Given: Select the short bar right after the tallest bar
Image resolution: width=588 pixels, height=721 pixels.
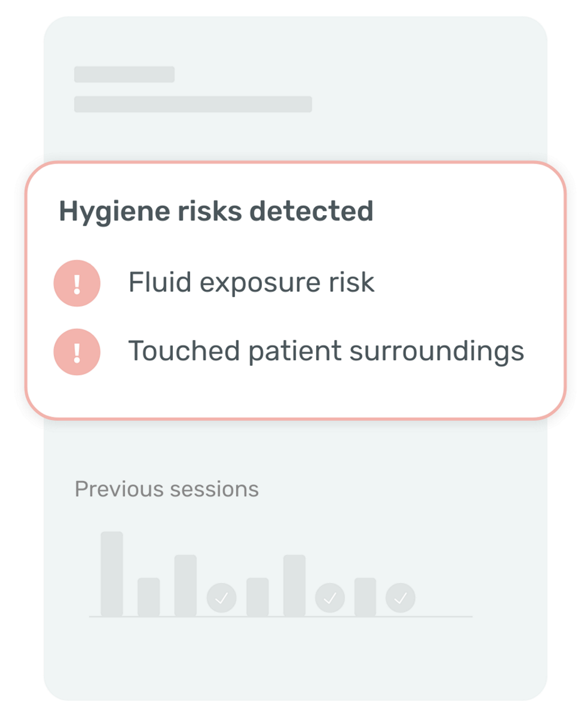Looking at the screenshot, I should click(149, 597).
